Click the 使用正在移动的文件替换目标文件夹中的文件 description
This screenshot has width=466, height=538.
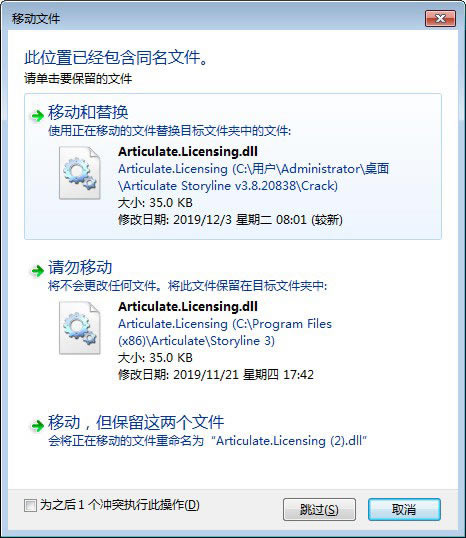[170, 131]
